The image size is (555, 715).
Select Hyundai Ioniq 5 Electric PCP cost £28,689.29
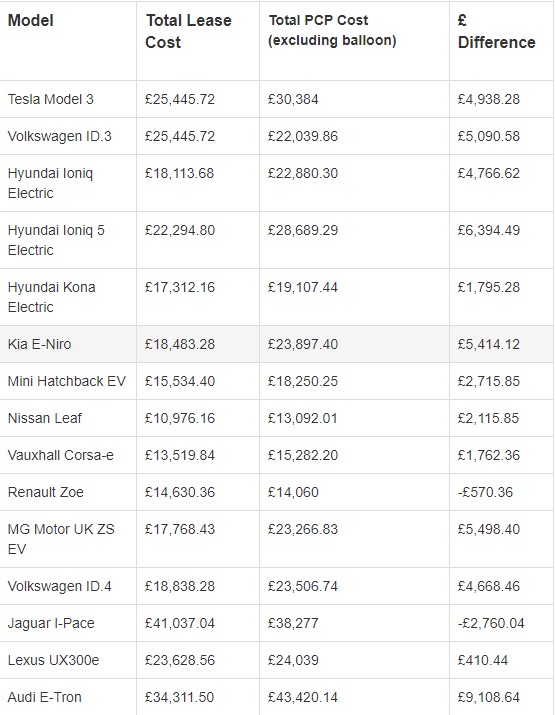pos(303,230)
